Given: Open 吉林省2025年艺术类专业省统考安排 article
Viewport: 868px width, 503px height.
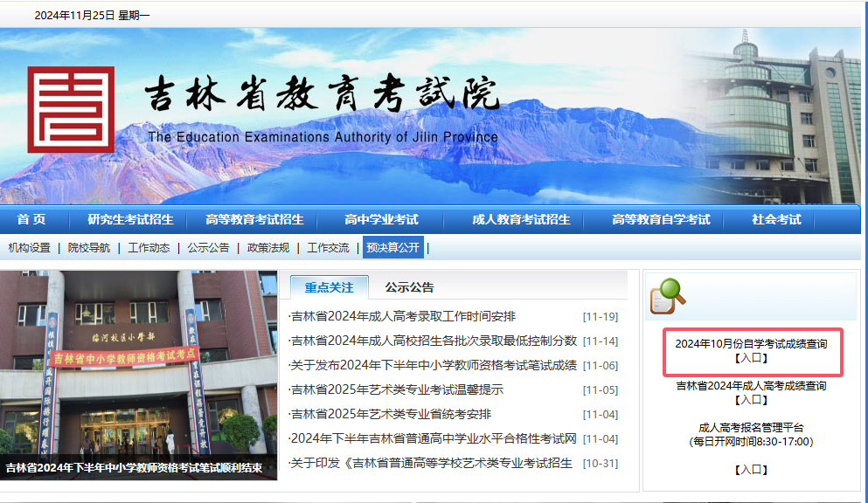Looking at the screenshot, I should click(391, 414).
